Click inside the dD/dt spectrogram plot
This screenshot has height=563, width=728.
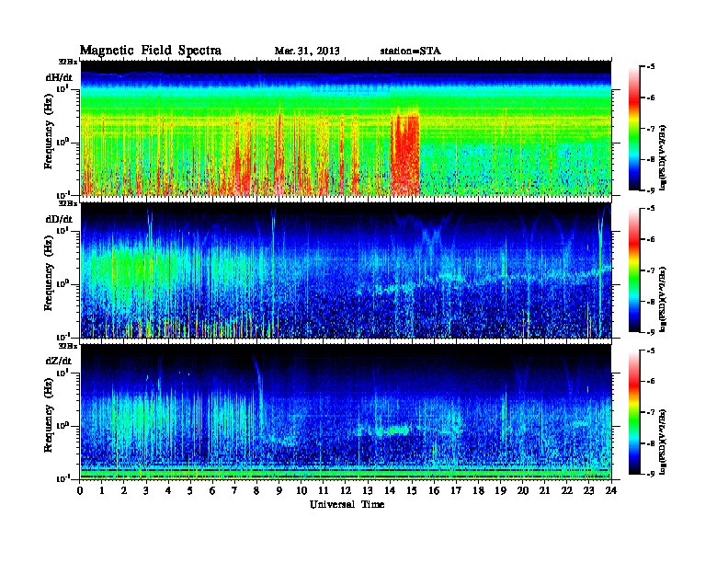coord(346,270)
